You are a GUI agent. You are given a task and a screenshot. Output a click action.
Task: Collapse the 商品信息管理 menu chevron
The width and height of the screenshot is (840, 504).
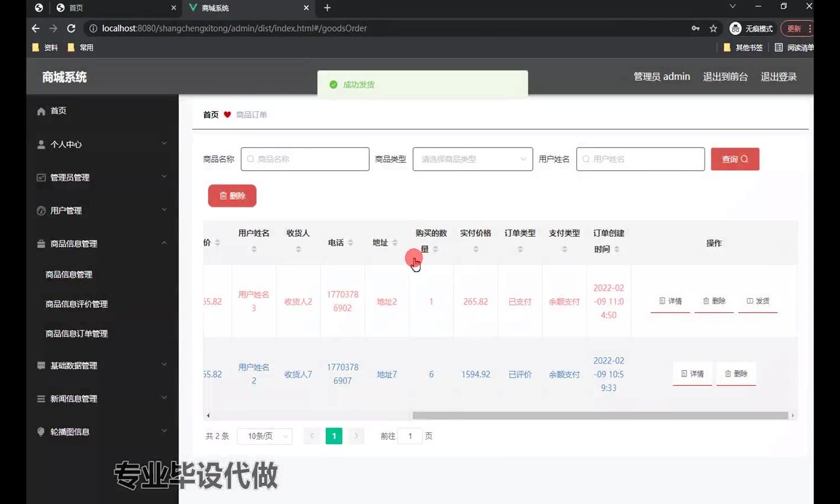pos(164,243)
